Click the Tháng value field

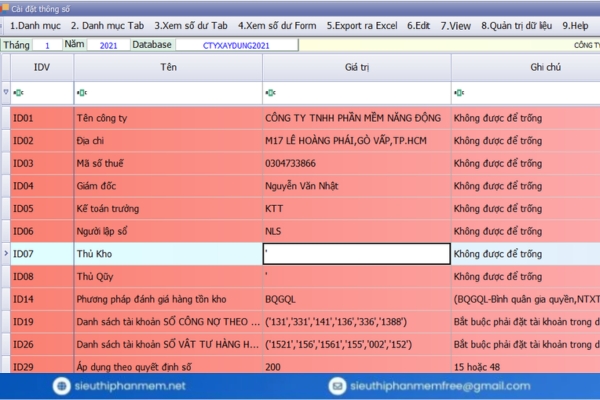coord(47,45)
